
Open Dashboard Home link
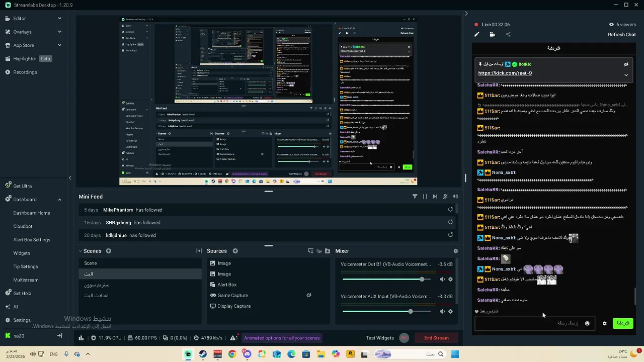[32, 213]
